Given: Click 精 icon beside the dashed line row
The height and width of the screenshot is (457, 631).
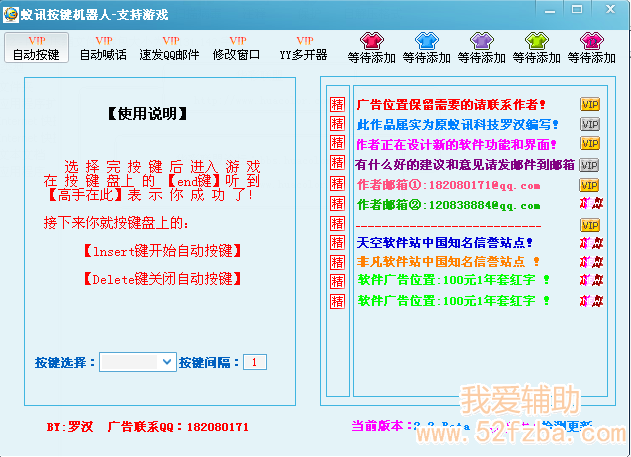Looking at the screenshot, I should pos(337,223).
